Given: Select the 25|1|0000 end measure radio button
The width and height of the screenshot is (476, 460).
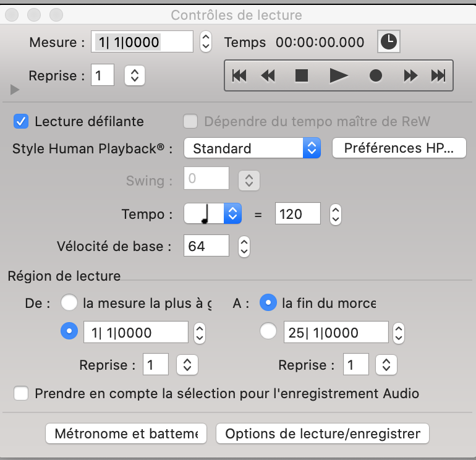Looking at the screenshot, I should tap(268, 332).
